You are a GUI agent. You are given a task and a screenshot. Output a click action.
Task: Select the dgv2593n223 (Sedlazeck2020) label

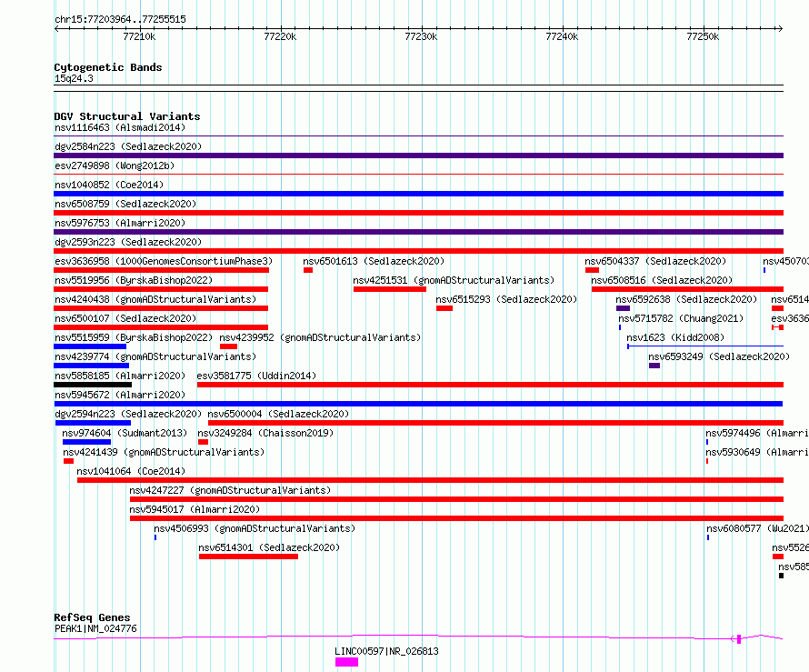pos(128,242)
